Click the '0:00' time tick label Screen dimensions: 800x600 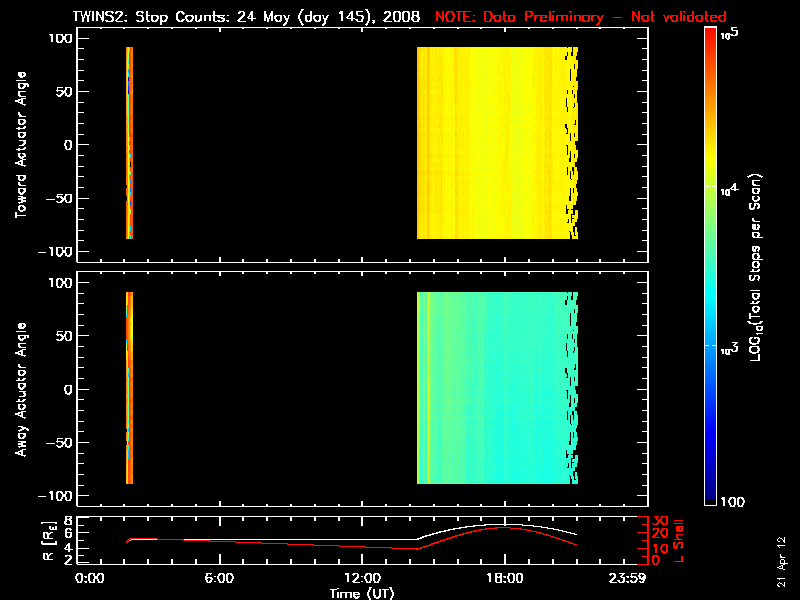tap(89, 578)
